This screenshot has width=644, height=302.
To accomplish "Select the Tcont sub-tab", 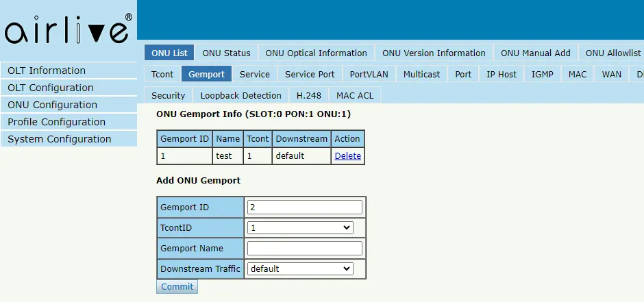I will coord(162,74).
